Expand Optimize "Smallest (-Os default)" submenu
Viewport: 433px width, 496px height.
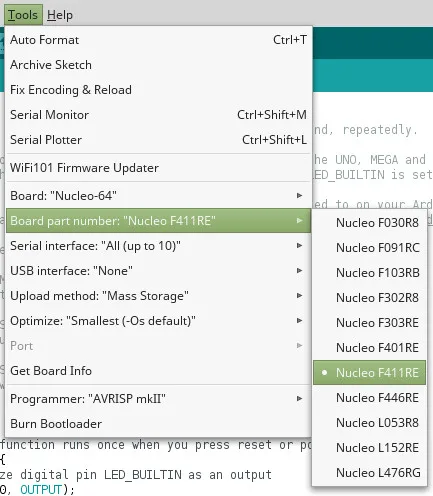pos(158,321)
